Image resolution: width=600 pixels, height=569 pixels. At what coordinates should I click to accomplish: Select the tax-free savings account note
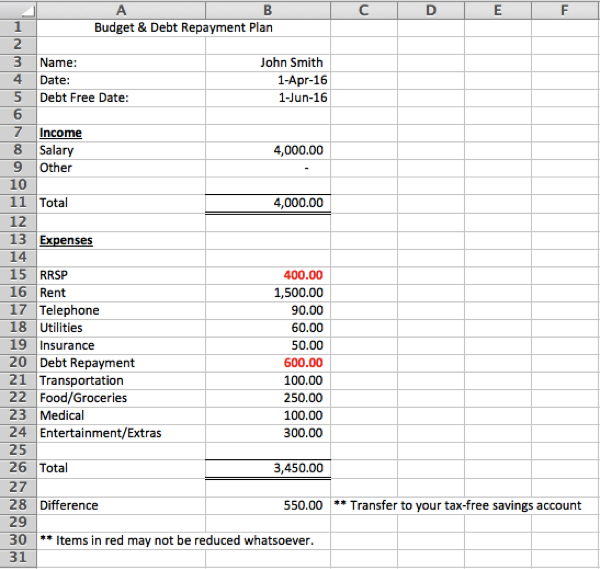pos(458,505)
